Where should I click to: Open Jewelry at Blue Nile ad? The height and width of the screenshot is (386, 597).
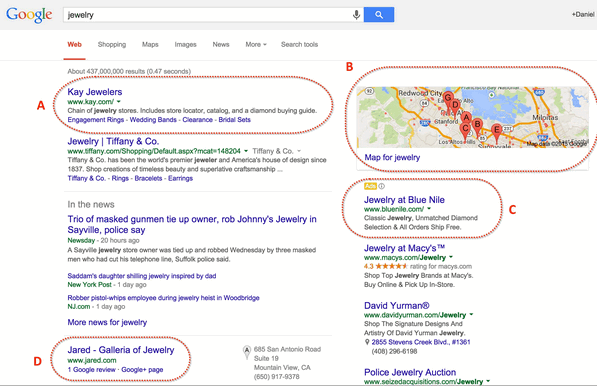pyautogui.click(x=404, y=199)
